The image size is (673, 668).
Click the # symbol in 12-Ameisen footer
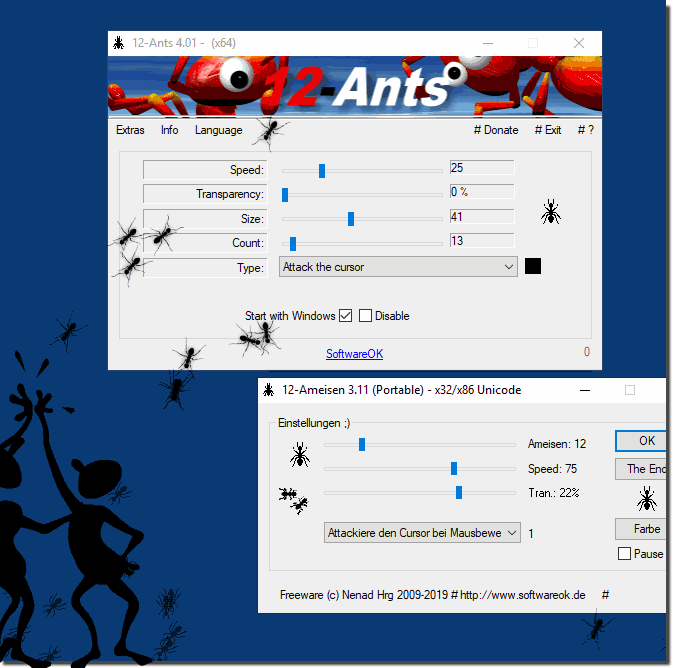pyautogui.click(x=605, y=595)
